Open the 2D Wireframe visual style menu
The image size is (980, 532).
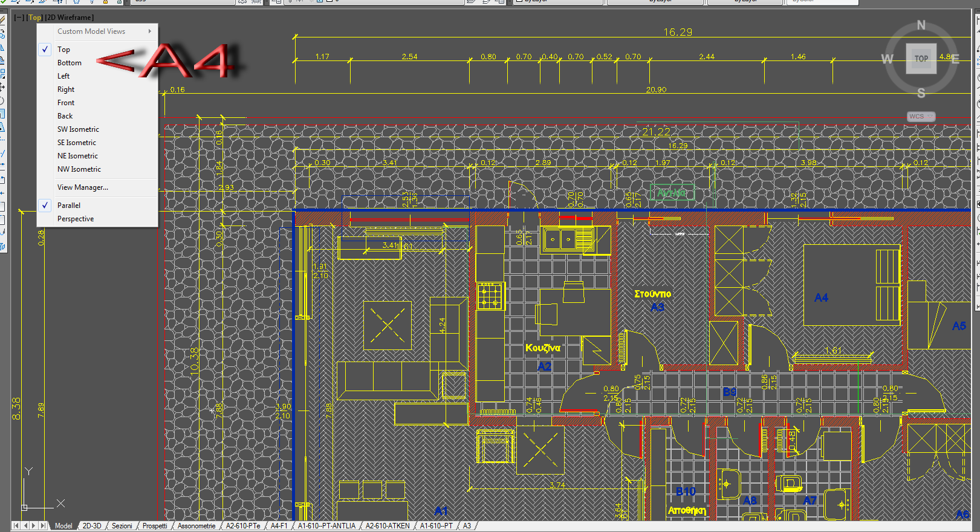pos(70,18)
